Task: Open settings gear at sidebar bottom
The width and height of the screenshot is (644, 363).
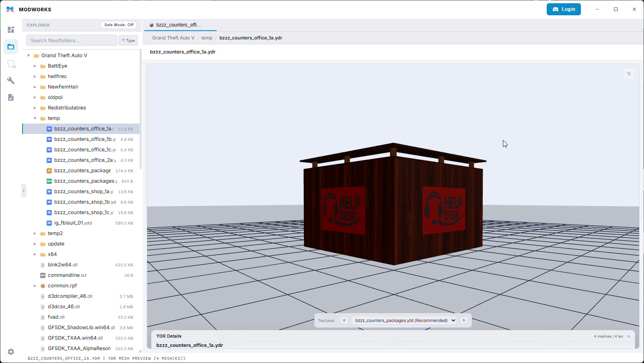Action: (x=11, y=352)
